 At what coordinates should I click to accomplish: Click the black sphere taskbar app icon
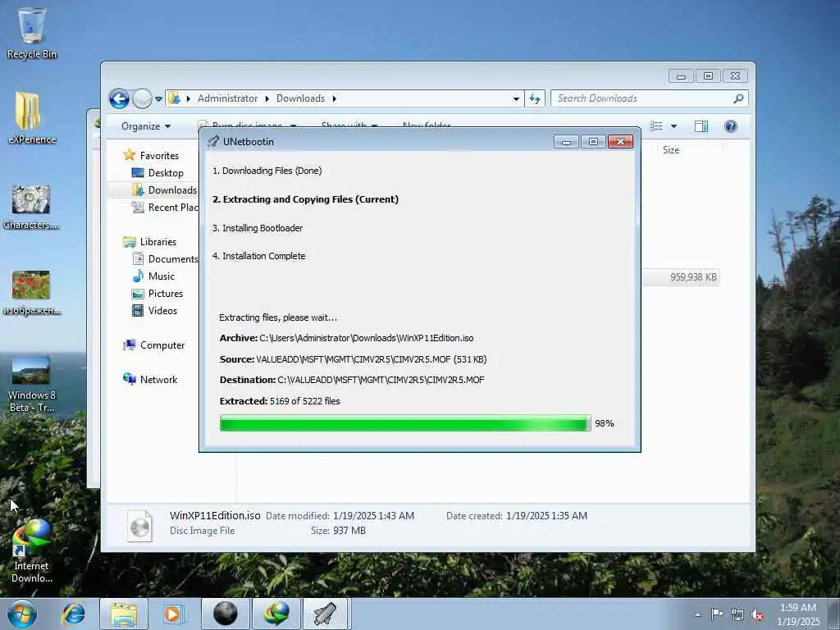tap(225, 614)
